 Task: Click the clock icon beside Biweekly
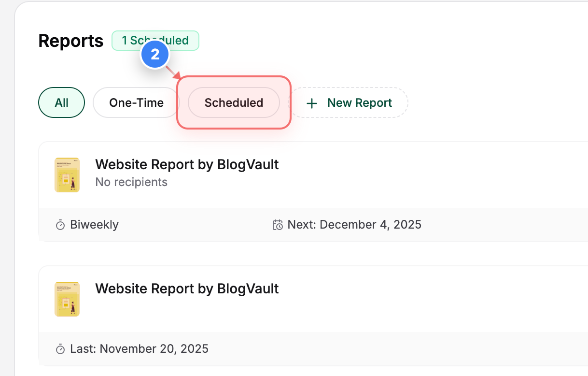pyautogui.click(x=60, y=225)
